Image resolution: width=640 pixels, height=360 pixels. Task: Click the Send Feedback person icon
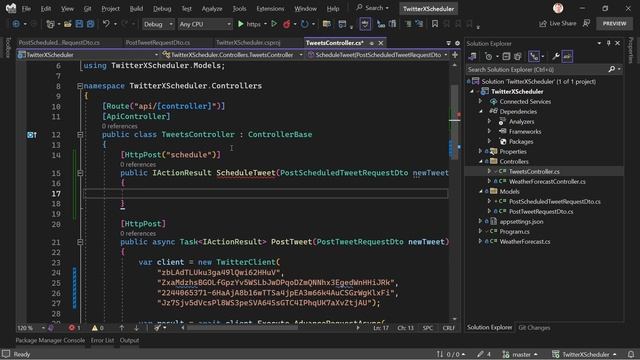pos(587,24)
